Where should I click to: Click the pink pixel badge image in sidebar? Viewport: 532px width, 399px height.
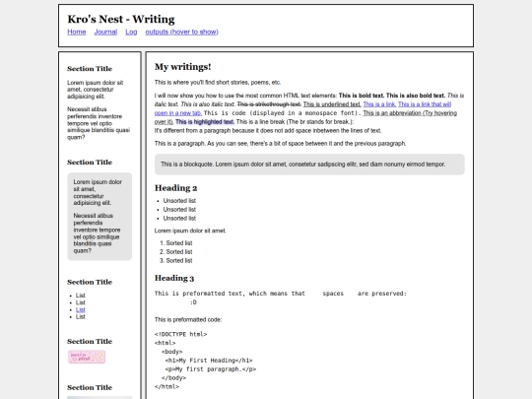87,357
